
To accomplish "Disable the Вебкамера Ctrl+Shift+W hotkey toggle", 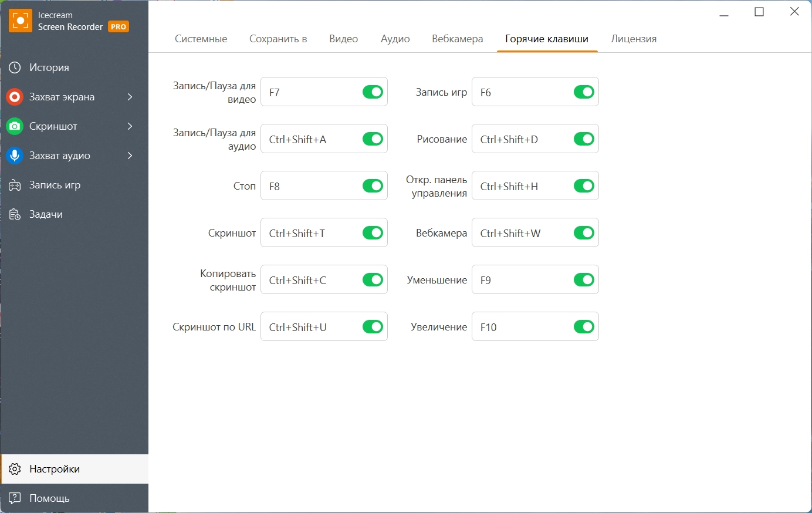I will tap(584, 233).
